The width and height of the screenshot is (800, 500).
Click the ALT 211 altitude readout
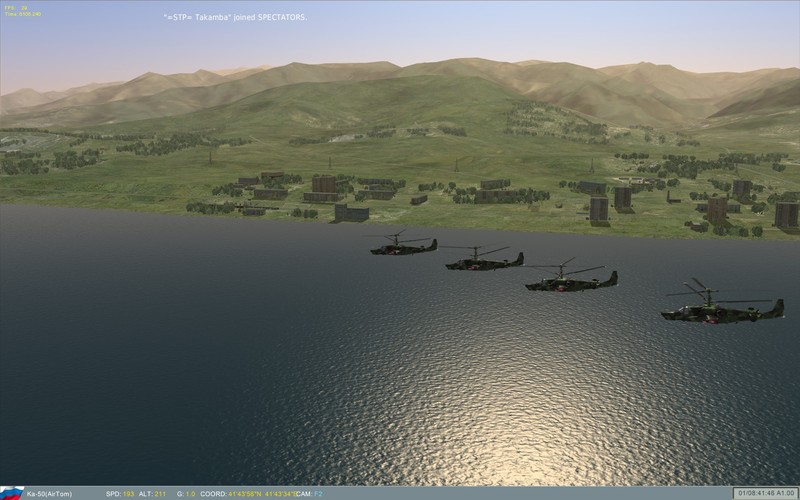tap(152, 494)
